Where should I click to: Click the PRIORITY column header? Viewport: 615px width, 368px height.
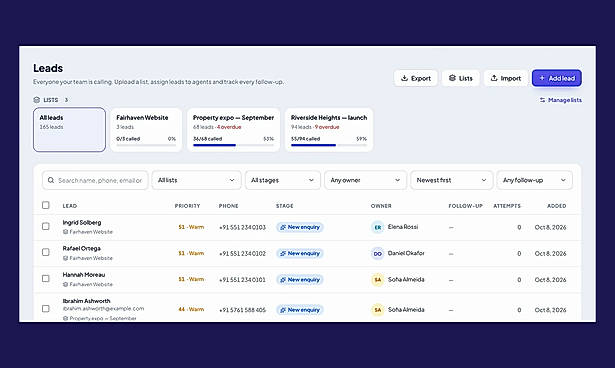pos(187,206)
